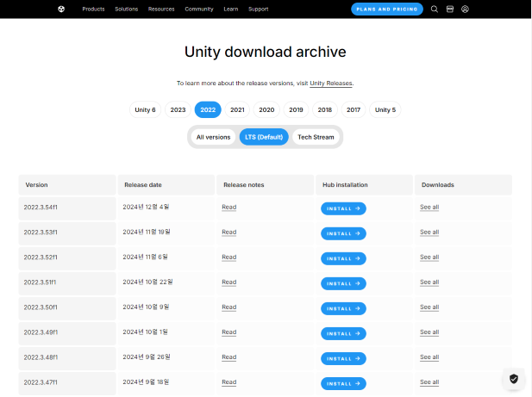Image resolution: width=532 pixels, height=397 pixels.
Task: See all downloads for 2022.3.47f1
Action: pyautogui.click(x=429, y=382)
